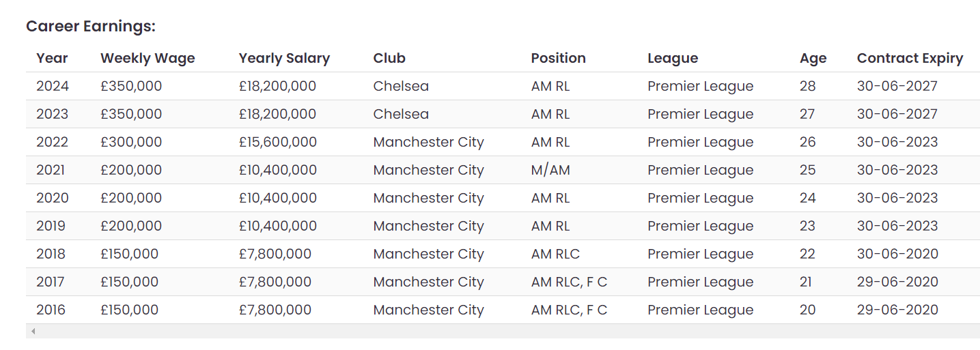Click the Career Earnings heading
Viewport: 980px width, 350px height.
click(91, 27)
